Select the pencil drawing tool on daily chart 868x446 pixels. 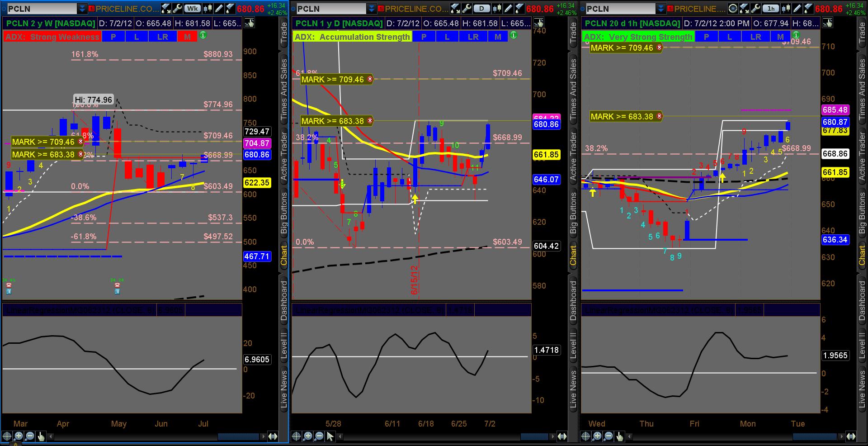(509, 8)
